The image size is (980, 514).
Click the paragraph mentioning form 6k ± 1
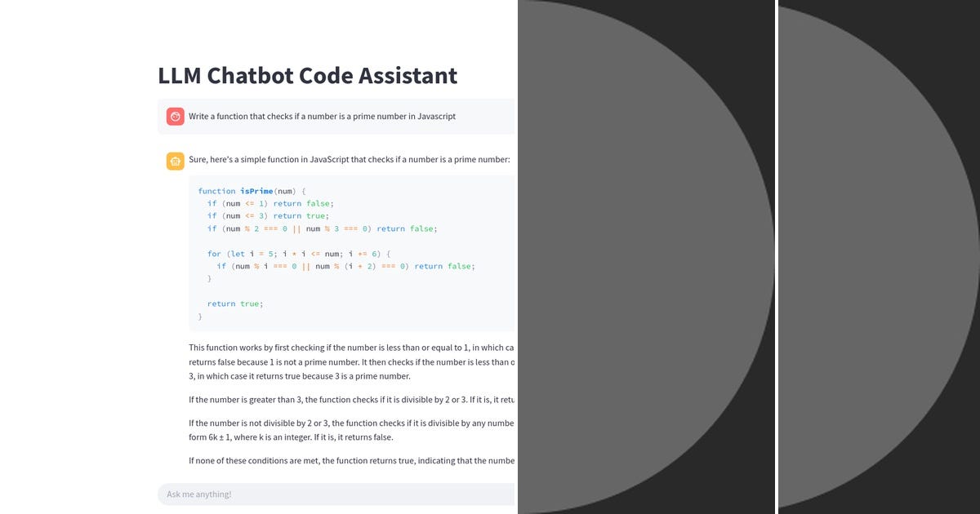(x=343, y=430)
